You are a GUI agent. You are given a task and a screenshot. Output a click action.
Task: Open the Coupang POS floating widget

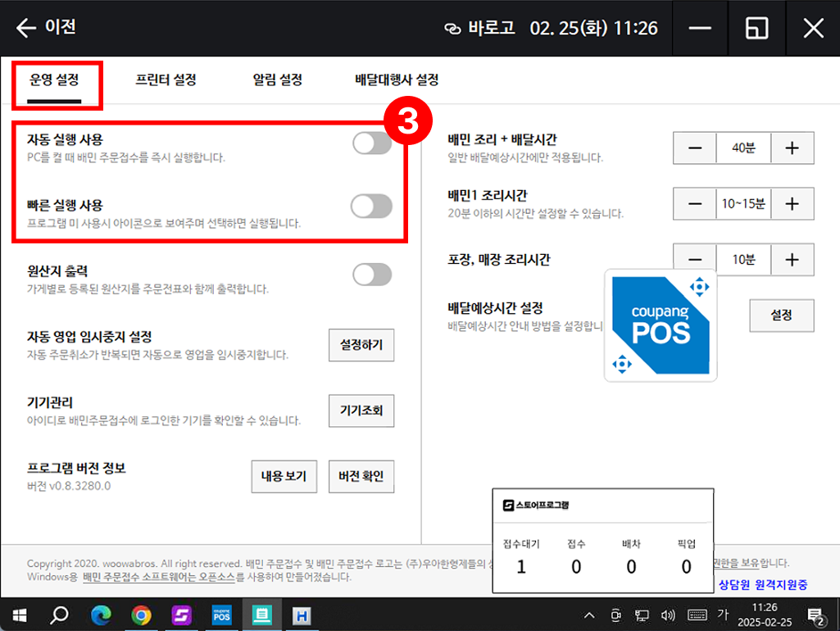point(661,326)
